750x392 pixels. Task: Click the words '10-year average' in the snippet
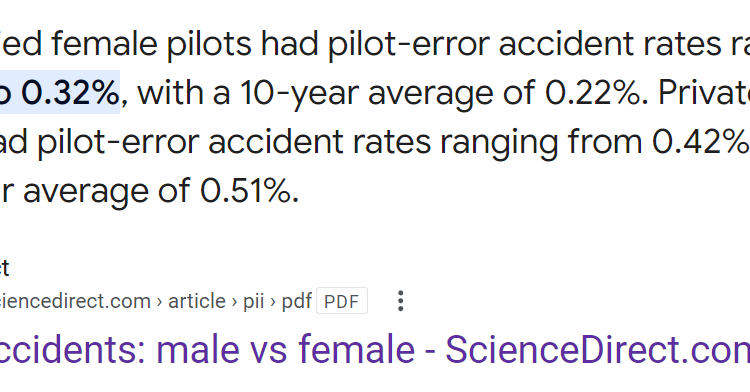[367, 94]
